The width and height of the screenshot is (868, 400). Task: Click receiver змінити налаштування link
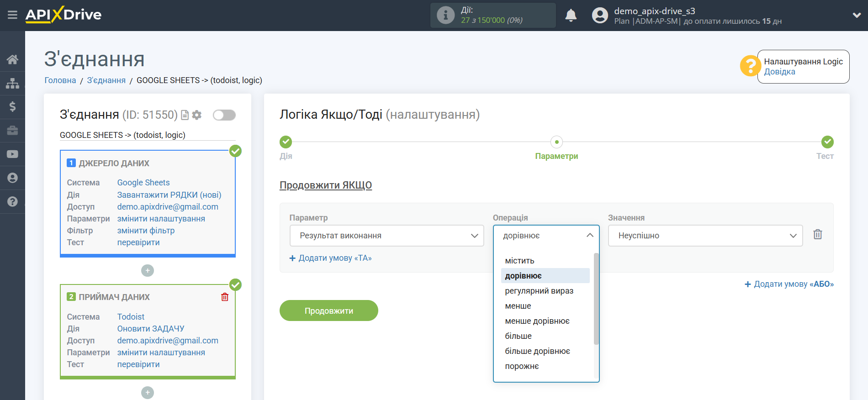[161, 353]
